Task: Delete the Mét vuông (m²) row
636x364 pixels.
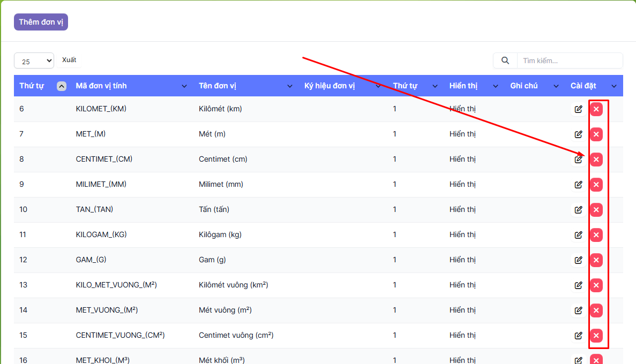Action: (596, 310)
